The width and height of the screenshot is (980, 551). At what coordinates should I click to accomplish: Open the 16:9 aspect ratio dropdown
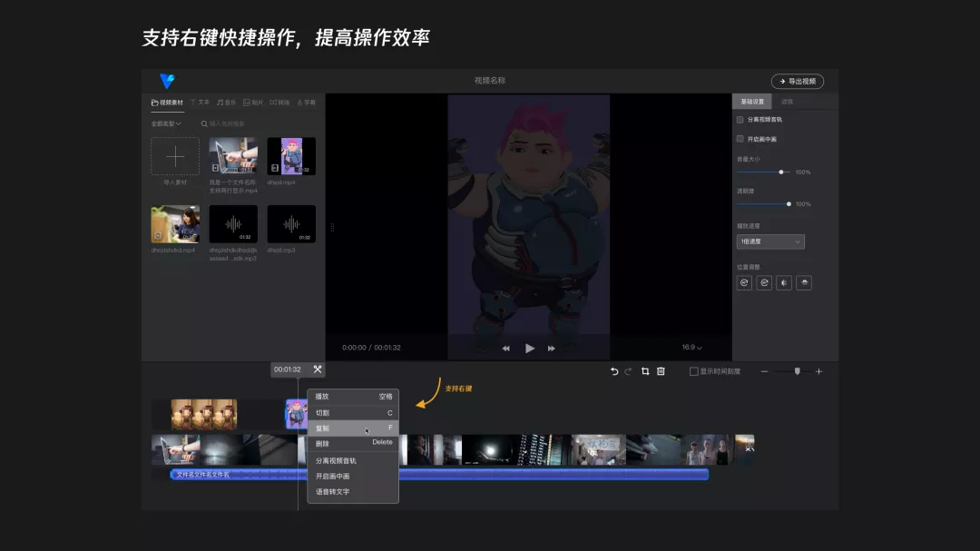pyautogui.click(x=691, y=347)
